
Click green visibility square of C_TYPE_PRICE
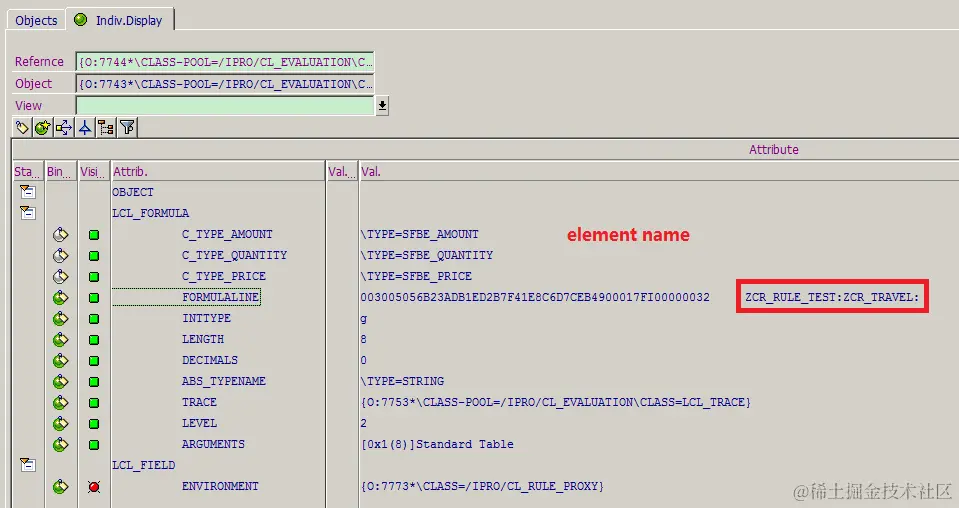[94, 276]
